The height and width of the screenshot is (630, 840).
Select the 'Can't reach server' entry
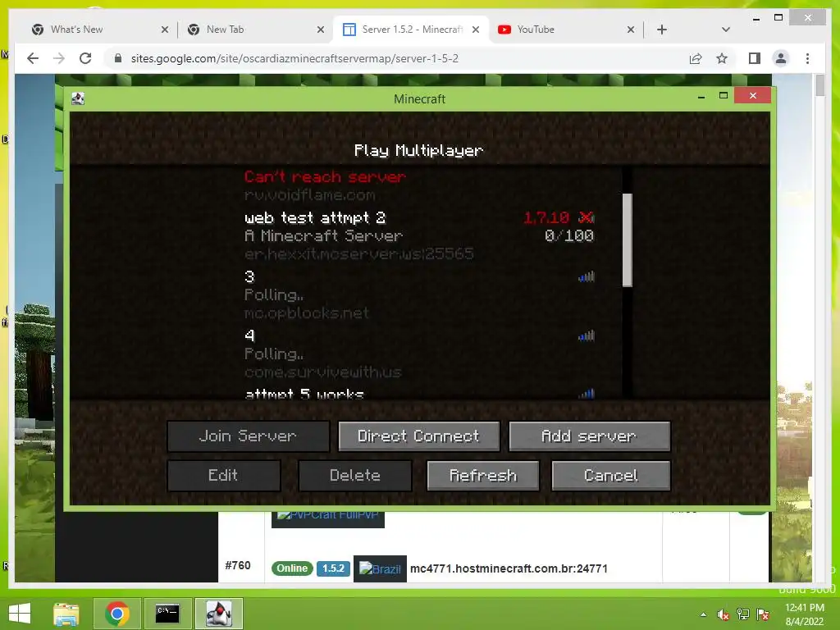click(419, 185)
